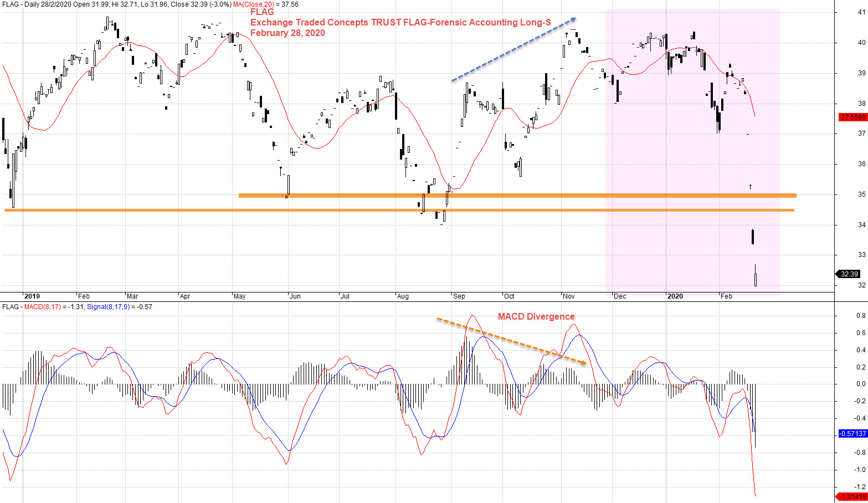This screenshot has height=503, width=868.
Task: Click the 33 price level on right axis
Action: (862, 255)
